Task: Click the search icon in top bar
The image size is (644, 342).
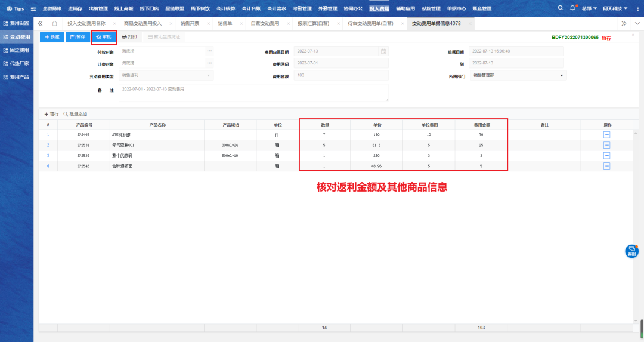Action: click(x=560, y=8)
